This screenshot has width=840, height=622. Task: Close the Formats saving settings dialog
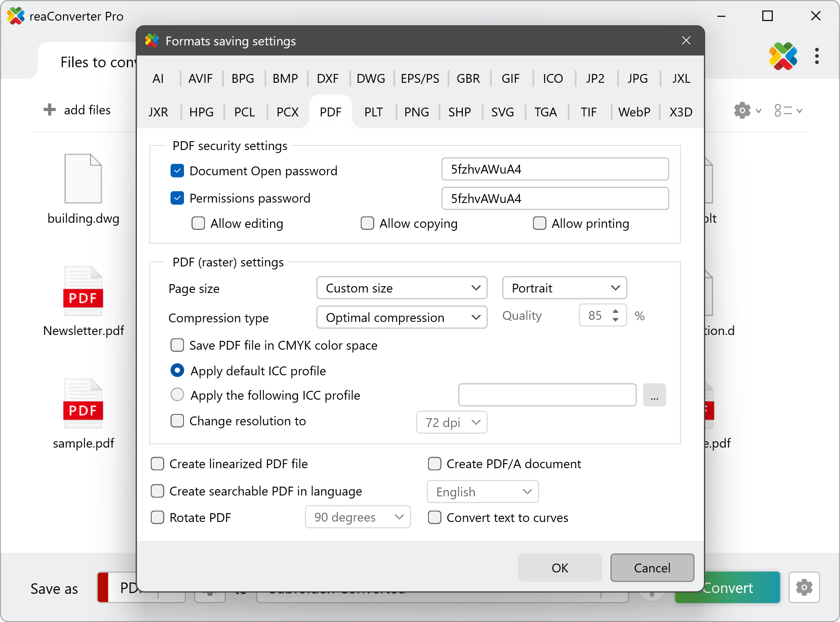click(x=686, y=40)
